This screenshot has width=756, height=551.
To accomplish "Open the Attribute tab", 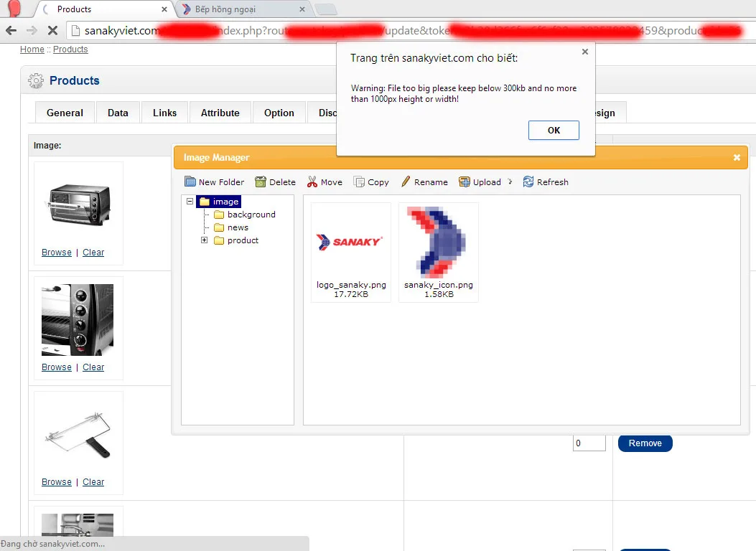I will (220, 113).
